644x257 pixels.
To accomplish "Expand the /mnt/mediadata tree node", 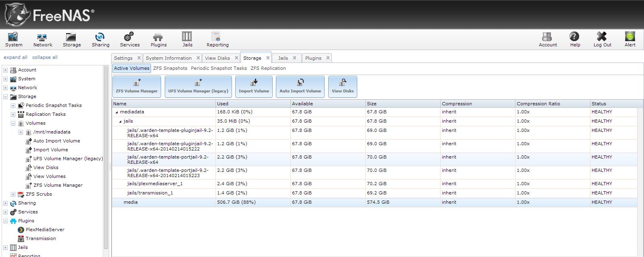I will point(21,132).
